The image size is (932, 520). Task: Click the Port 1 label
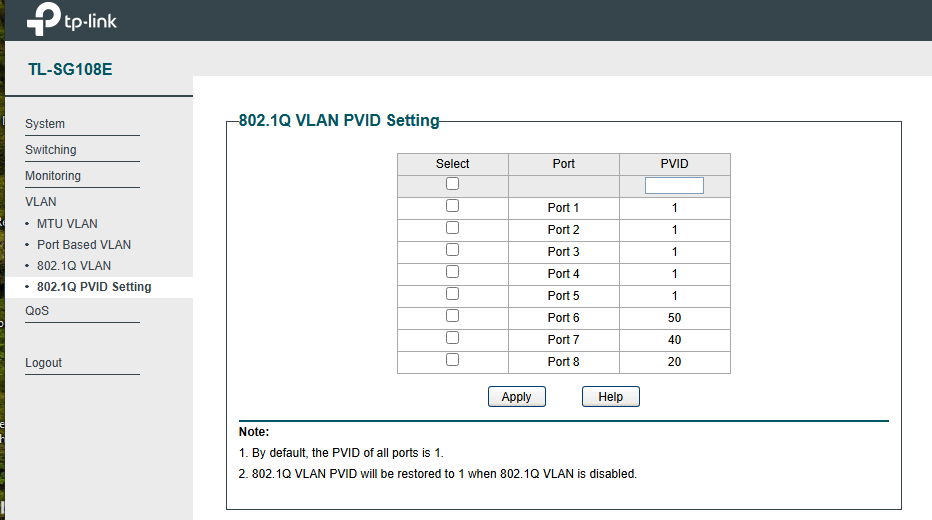coord(563,208)
